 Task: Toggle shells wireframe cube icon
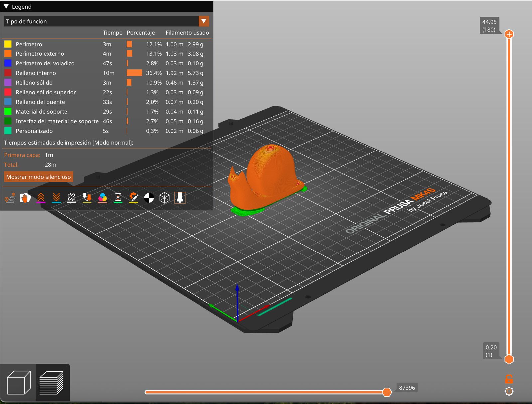tap(165, 198)
